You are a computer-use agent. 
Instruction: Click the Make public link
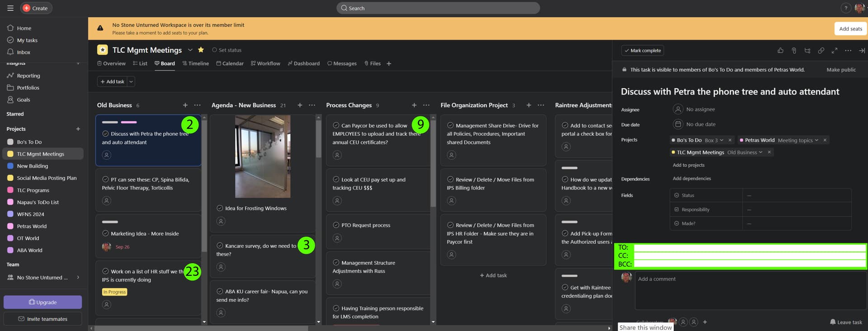[841, 70]
